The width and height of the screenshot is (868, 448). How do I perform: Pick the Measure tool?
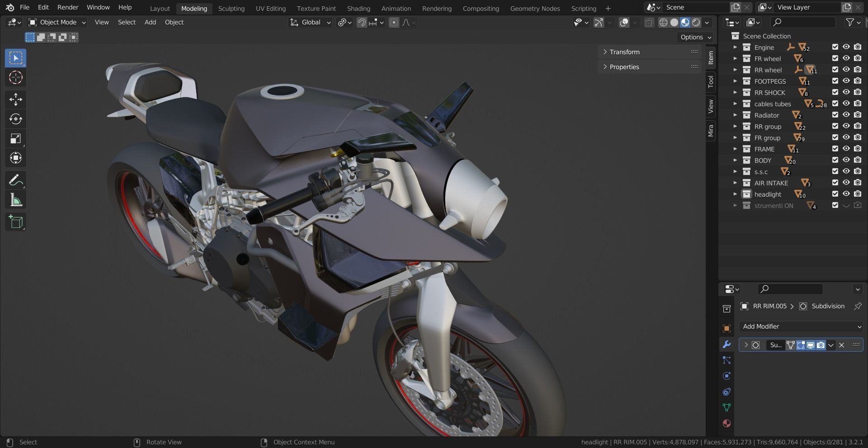(16, 200)
